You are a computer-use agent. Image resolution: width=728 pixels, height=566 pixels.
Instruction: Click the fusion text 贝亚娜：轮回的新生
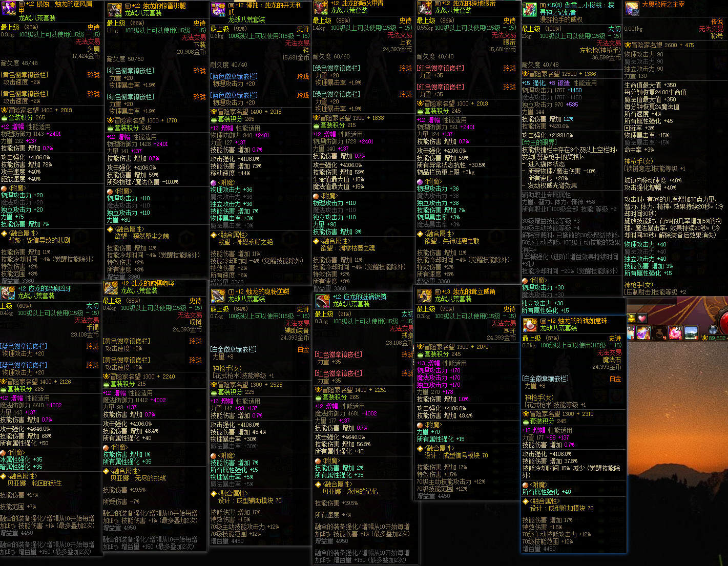coord(35,483)
